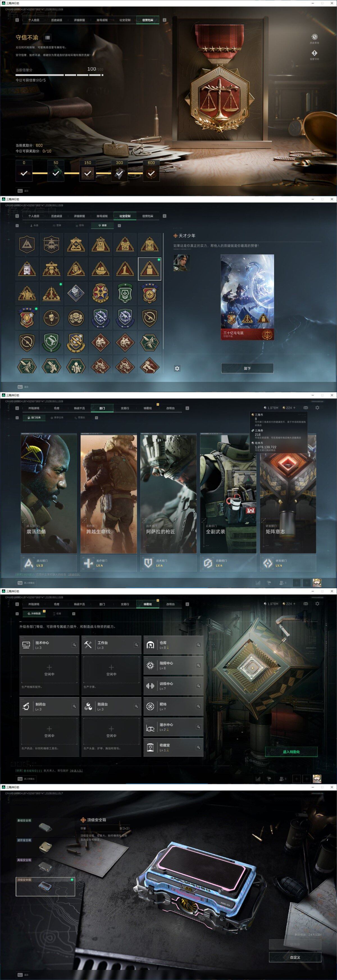Switch to 交易行 tab on the 部门 screen
The image size is (337, 980).
click(125, 408)
